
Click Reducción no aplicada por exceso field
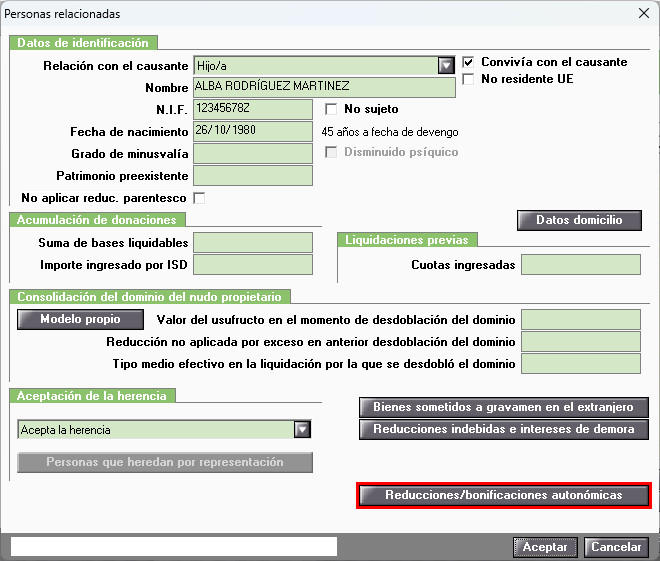[581, 342]
